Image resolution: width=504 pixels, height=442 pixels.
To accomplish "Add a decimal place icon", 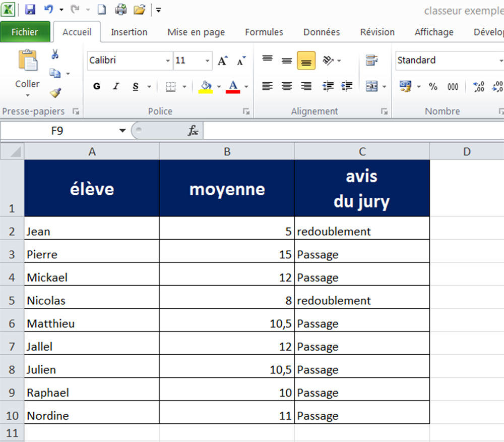I will click(479, 87).
